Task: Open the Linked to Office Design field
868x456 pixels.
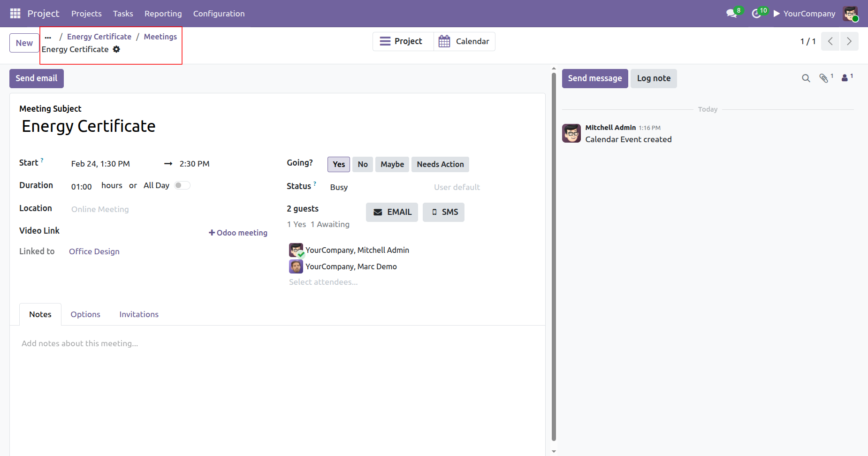Action: (94, 251)
